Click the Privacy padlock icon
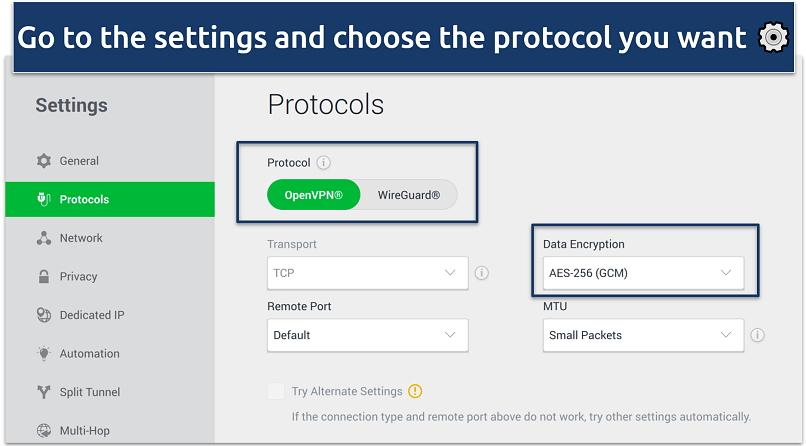Image resolution: width=806 pixels, height=446 pixels. [44, 277]
